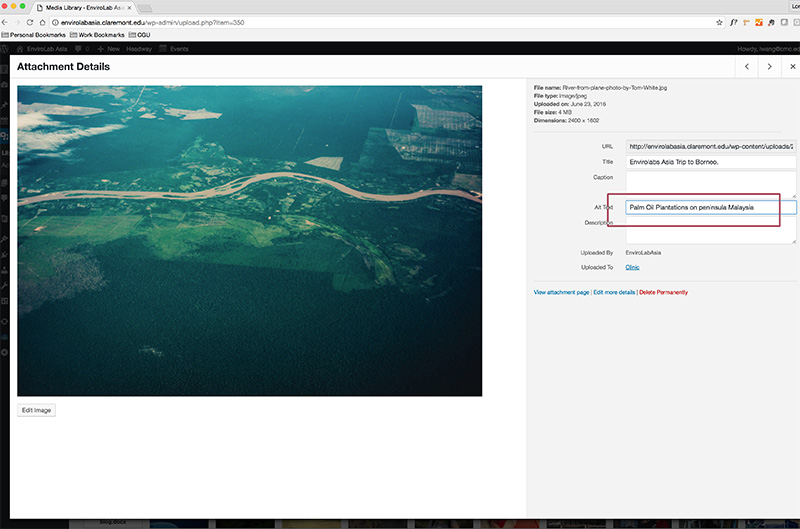Open View attachment page link

click(x=561, y=292)
